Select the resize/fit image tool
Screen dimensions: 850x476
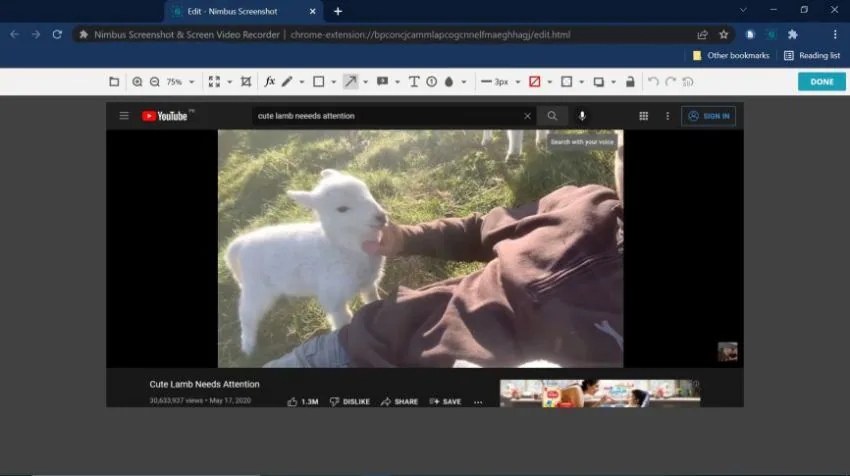click(214, 82)
